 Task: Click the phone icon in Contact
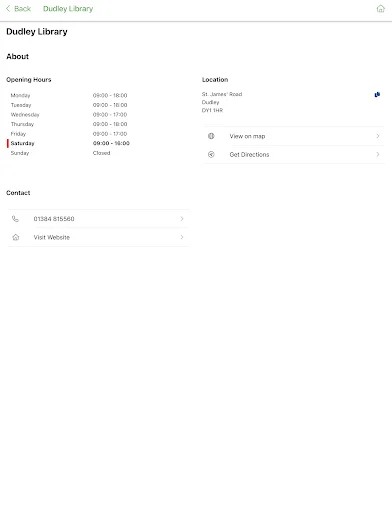click(15, 219)
